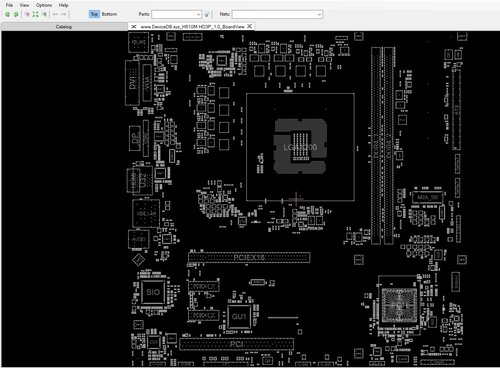The width and height of the screenshot is (500, 368).
Task: Select the LGA1200 CPU socket
Action: point(300,147)
